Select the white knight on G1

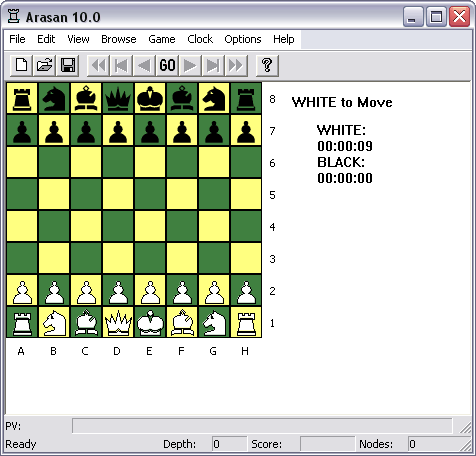(214, 322)
